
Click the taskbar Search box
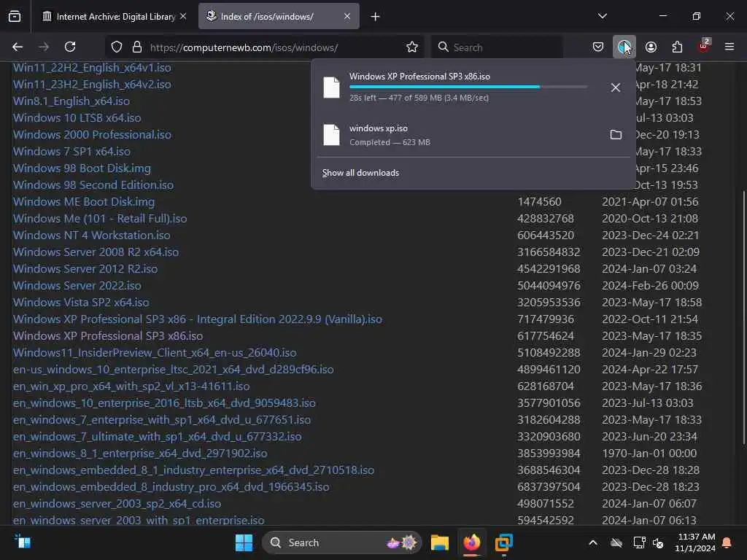click(x=342, y=542)
